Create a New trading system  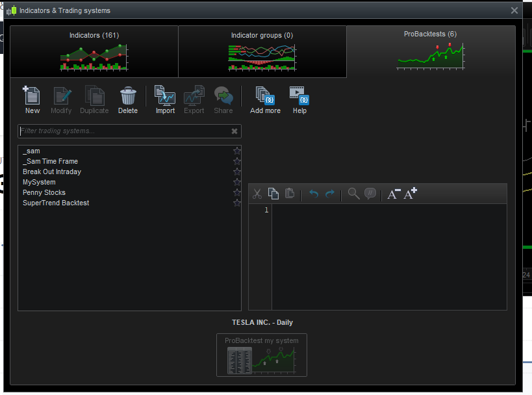pyautogui.click(x=32, y=100)
